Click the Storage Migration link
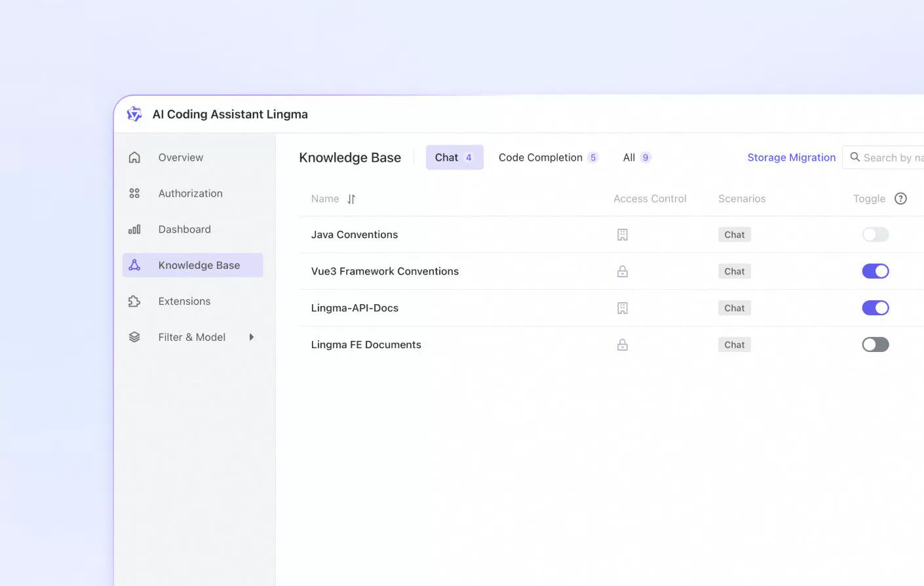 tap(791, 157)
